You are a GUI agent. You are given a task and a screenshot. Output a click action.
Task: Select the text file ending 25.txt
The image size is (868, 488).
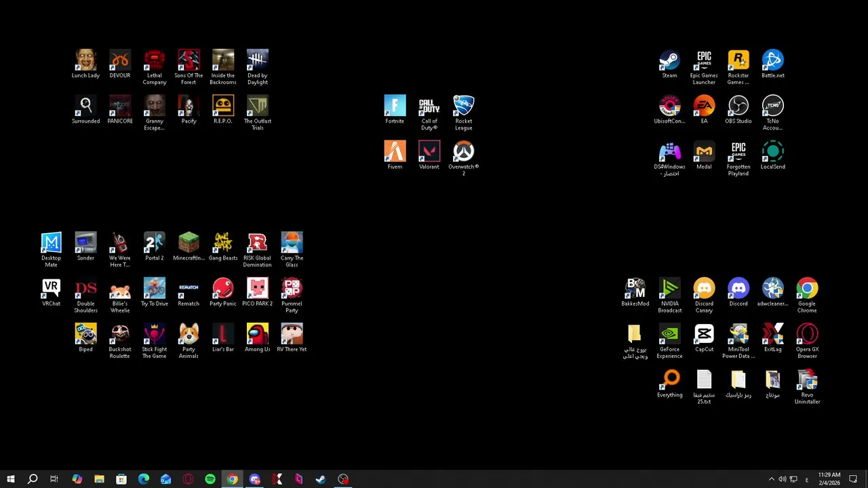pyautogui.click(x=704, y=386)
